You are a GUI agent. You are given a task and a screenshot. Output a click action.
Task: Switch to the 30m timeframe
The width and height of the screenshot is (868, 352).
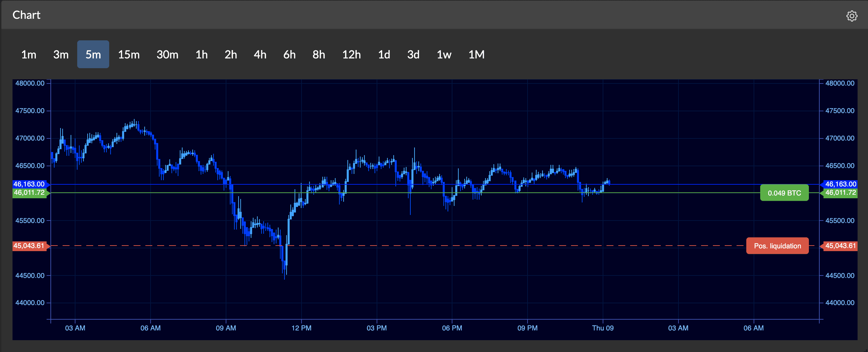(167, 55)
